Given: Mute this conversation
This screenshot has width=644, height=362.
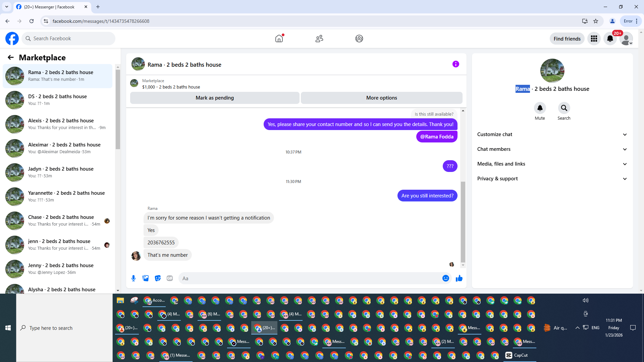Looking at the screenshot, I should click(x=540, y=108).
